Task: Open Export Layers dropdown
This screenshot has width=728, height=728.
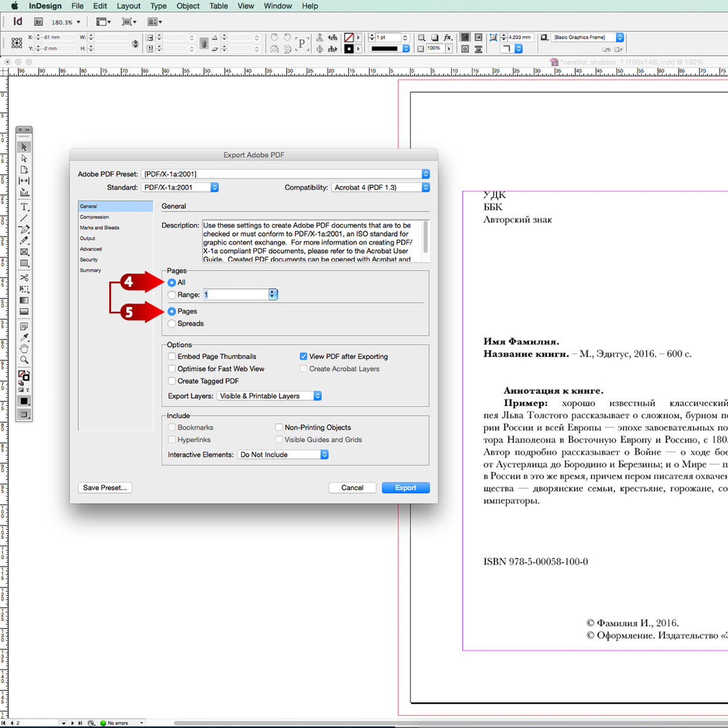Action: tap(269, 396)
